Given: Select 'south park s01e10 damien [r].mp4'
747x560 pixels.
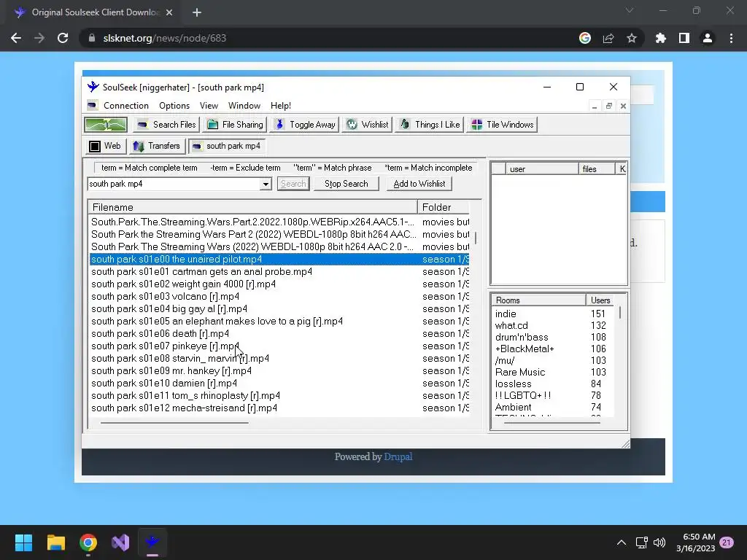Looking at the screenshot, I should pyautogui.click(x=279, y=383).
